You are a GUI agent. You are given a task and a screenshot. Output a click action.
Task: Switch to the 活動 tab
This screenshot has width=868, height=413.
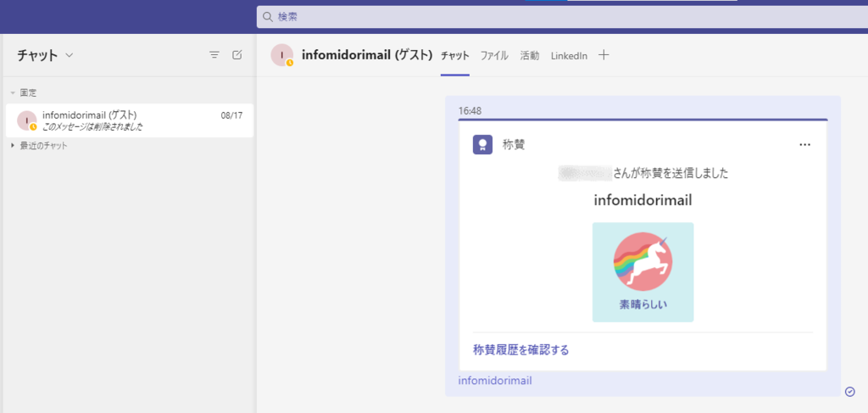[x=530, y=55]
